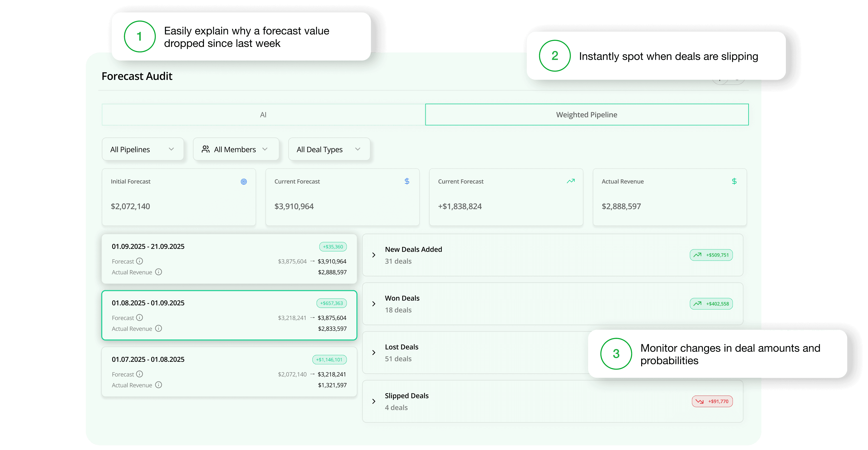The height and width of the screenshot is (450, 868).
Task: Click the trending-up icon on Current Forecast card
Action: pos(570,181)
